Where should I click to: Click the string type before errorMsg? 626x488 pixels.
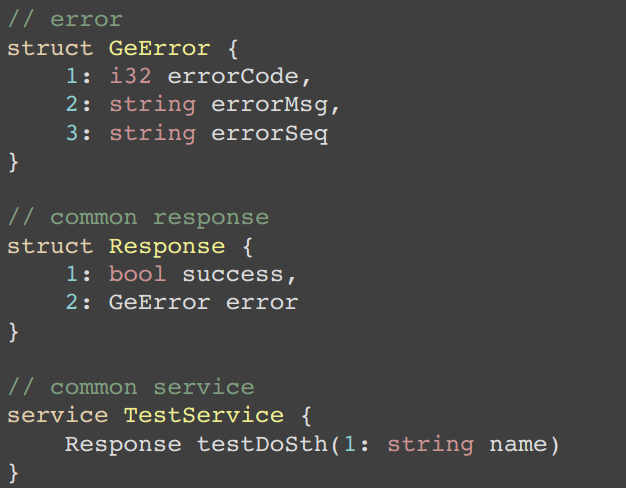coord(152,105)
